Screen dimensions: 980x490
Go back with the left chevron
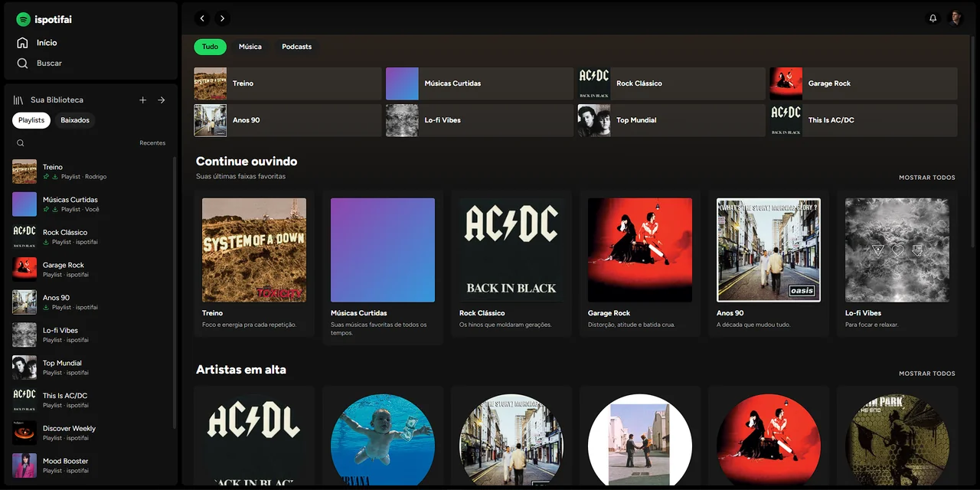coord(202,18)
